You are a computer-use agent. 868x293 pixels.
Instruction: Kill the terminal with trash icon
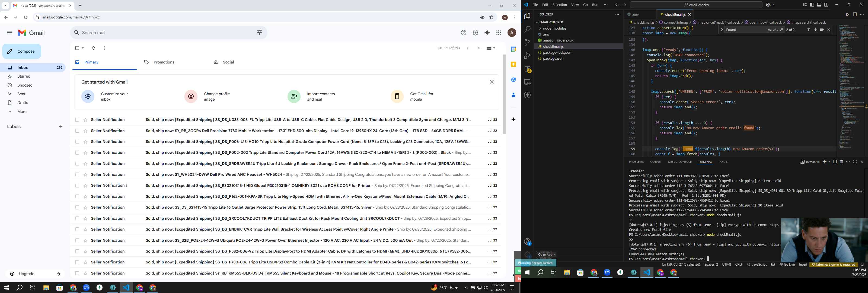click(841, 162)
